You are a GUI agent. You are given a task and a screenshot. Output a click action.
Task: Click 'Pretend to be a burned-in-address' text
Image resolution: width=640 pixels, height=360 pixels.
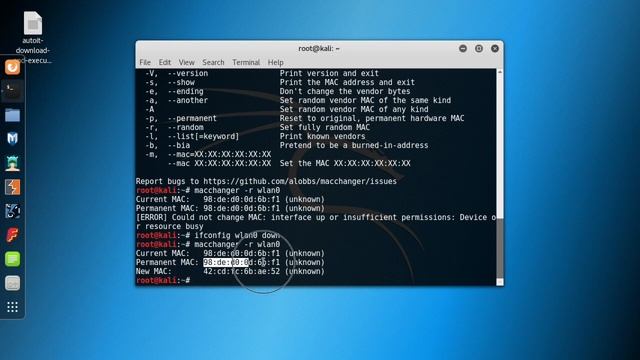354,145
